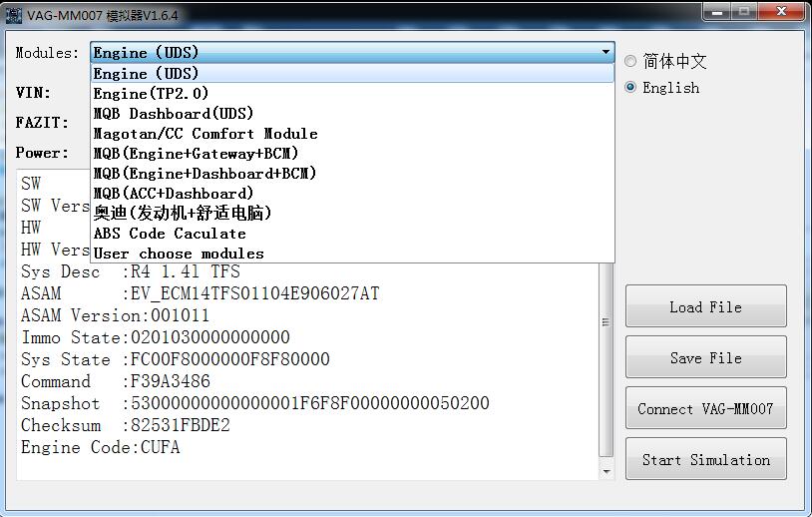Select Engine (UDS) in dropdown list
The height and width of the screenshot is (517, 812).
pyautogui.click(x=352, y=73)
